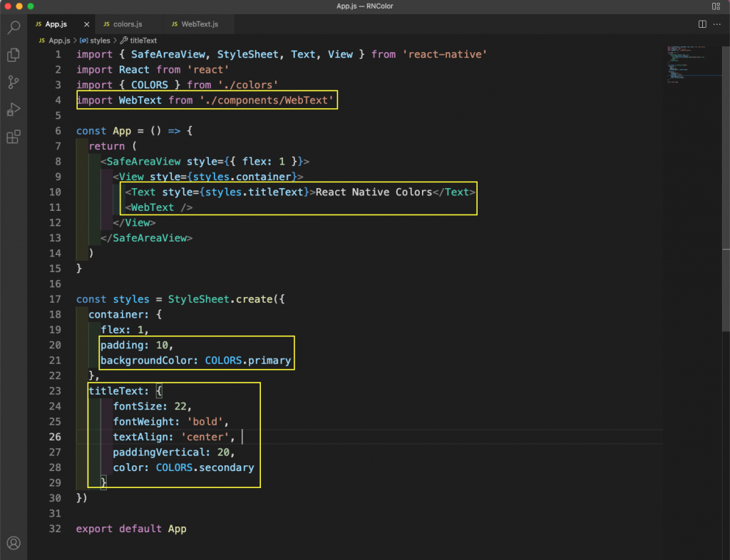This screenshot has height=560, width=730.
Task: Click line number 16 in the gutter
Action: (55, 284)
